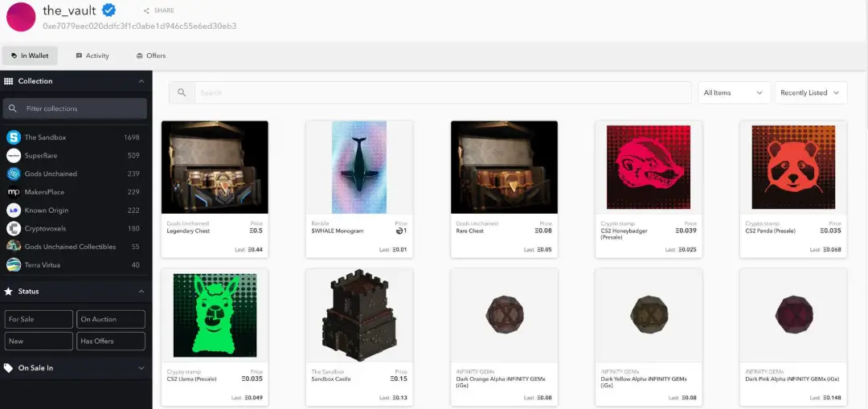Click the tag icon beside On Sale In
The image size is (868, 409).
tap(8, 368)
